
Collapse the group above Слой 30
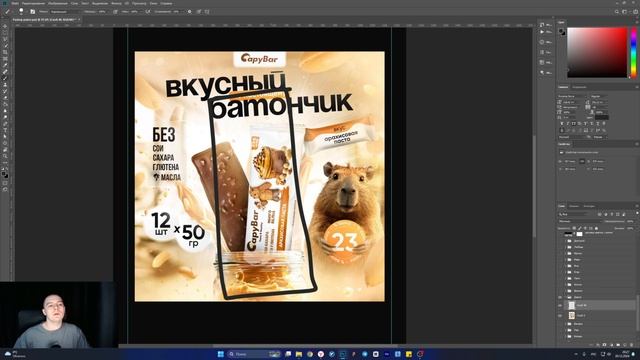(x=566, y=297)
